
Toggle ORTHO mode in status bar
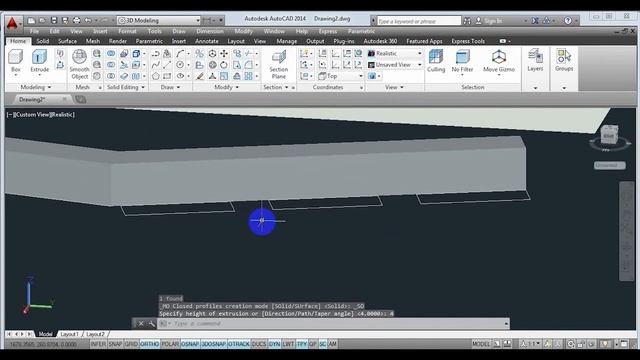click(x=149, y=344)
